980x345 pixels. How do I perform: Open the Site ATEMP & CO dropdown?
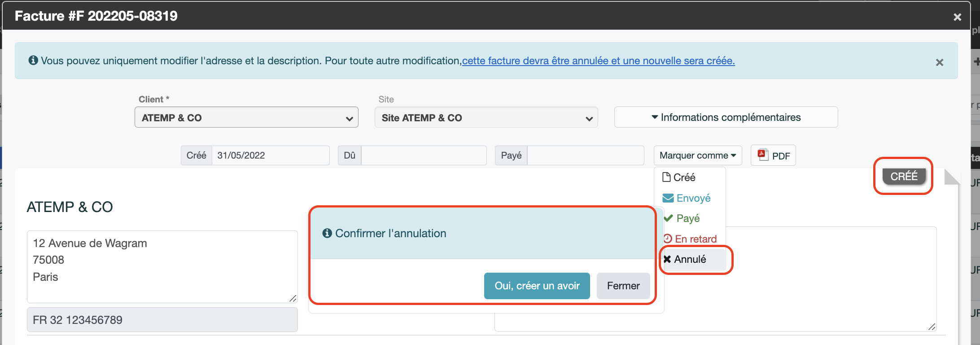click(x=486, y=117)
